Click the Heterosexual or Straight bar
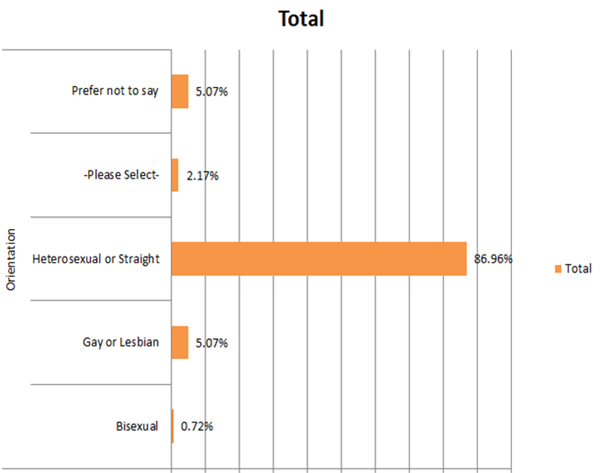Screen dimensions: 600x473 pyautogui.click(x=318, y=259)
